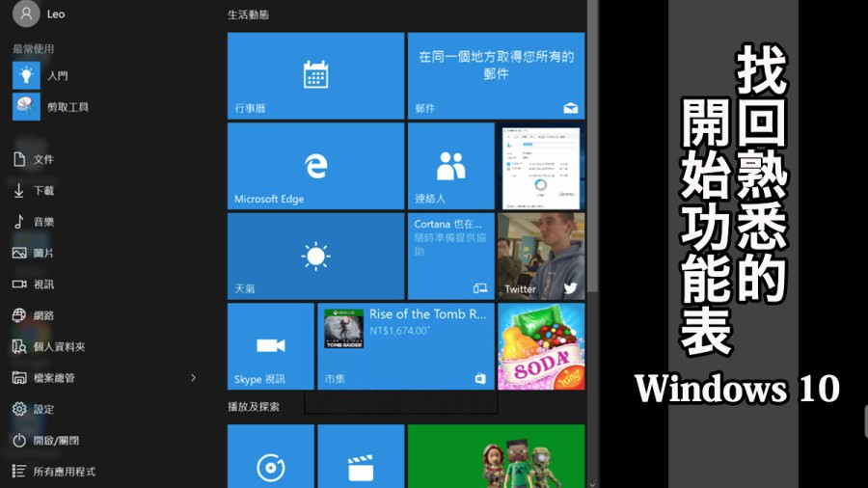Open the movies clapperboard tile
Image resolution: width=868 pixels, height=488 pixels.
pos(361,456)
